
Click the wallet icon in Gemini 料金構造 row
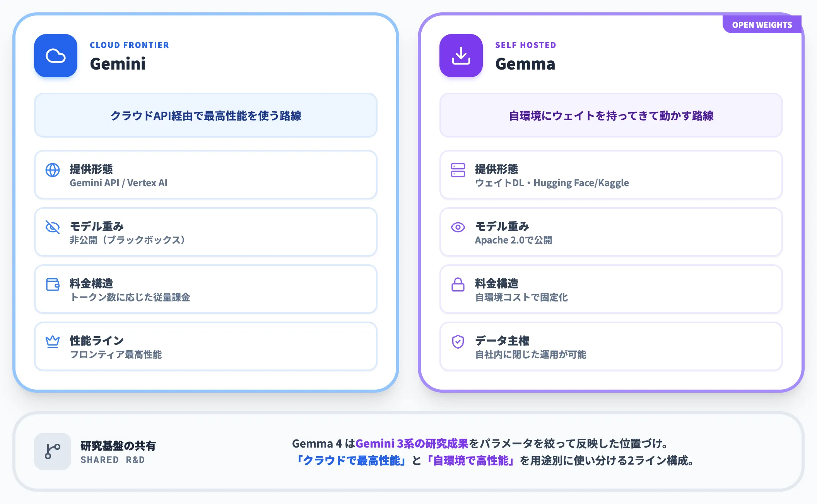(53, 284)
